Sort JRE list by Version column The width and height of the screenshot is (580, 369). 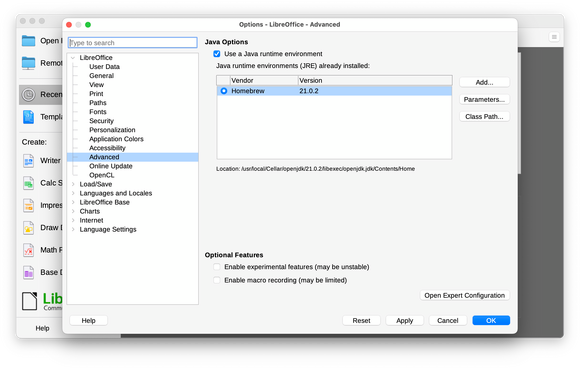click(x=375, y=81)
